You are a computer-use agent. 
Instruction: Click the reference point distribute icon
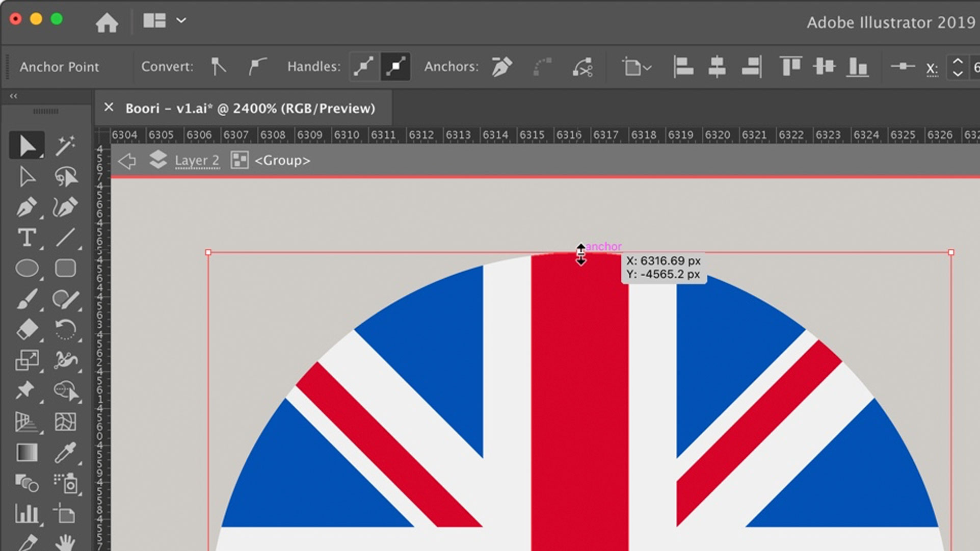click(x=903, y=66)
